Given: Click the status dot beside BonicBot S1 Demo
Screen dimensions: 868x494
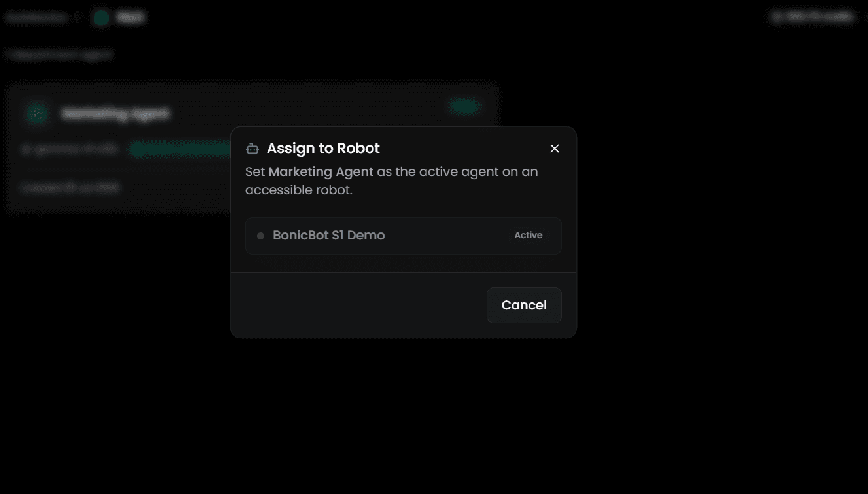Looking at the screenshot, I should [260, 236].
